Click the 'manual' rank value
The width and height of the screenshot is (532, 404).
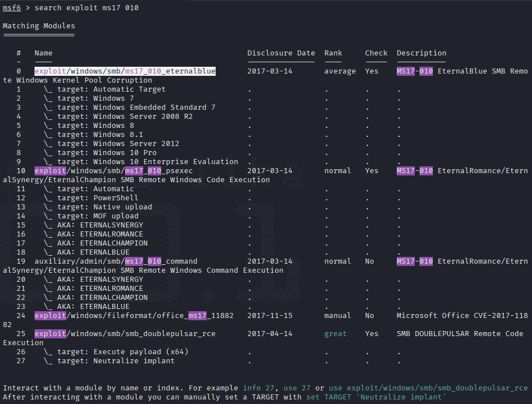(337, 316)
